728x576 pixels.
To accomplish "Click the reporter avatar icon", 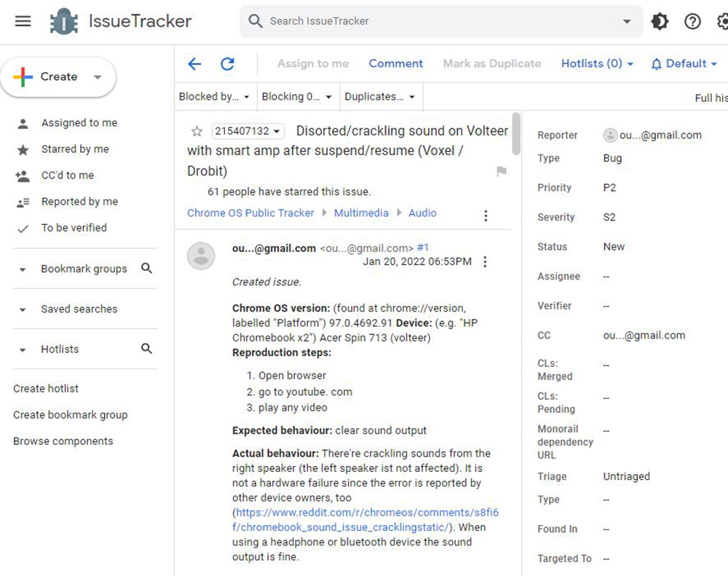I will (x=610, y=135).
